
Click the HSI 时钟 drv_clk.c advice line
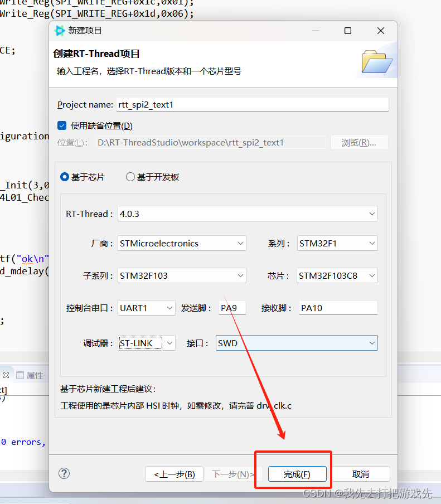176,406
